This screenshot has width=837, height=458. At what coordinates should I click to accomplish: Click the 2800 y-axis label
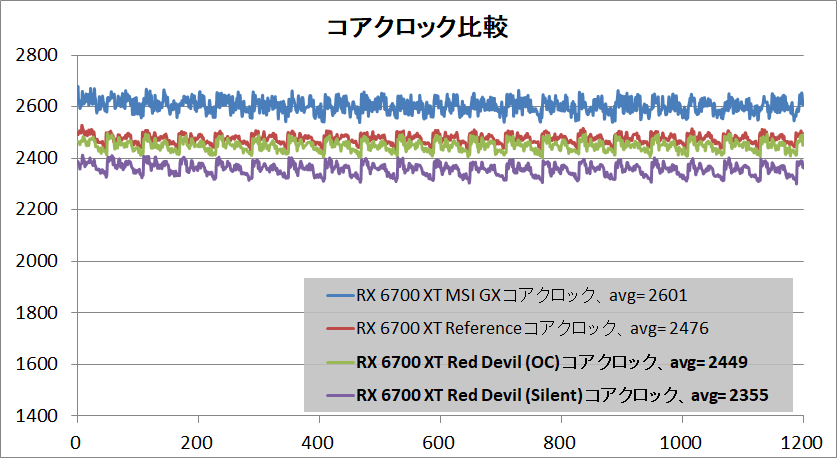(37, 55)
